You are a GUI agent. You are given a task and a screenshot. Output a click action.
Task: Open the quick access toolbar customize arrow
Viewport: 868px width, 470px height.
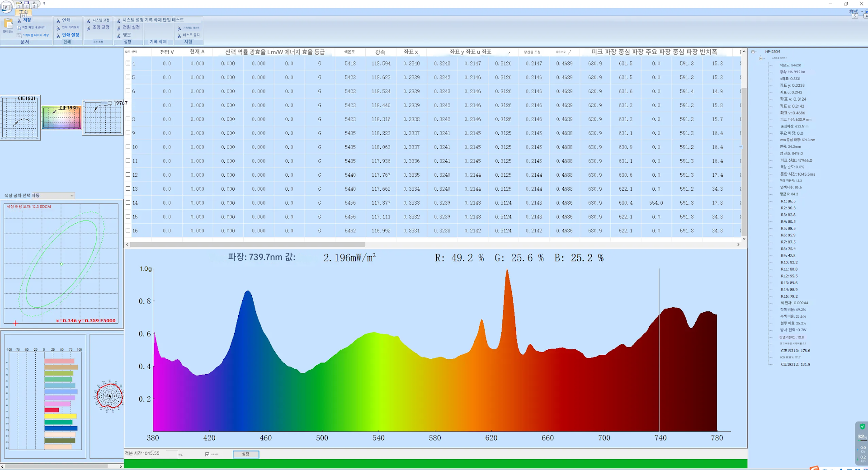pos(44,4)
